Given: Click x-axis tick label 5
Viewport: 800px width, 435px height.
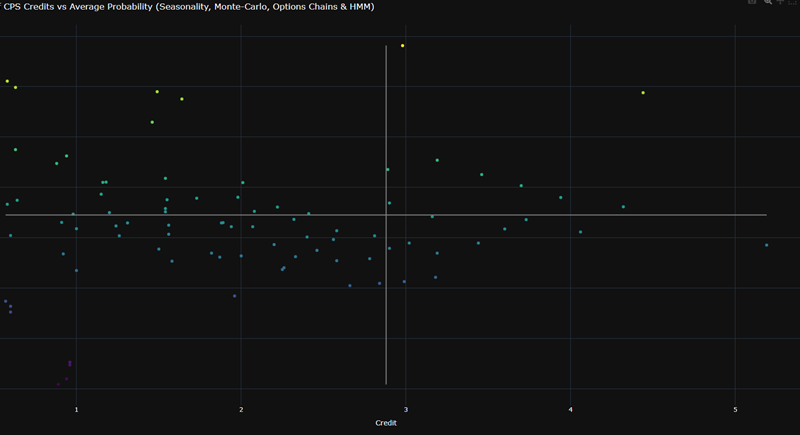Looking at the screenshot, I should click(x=735, y=409).
